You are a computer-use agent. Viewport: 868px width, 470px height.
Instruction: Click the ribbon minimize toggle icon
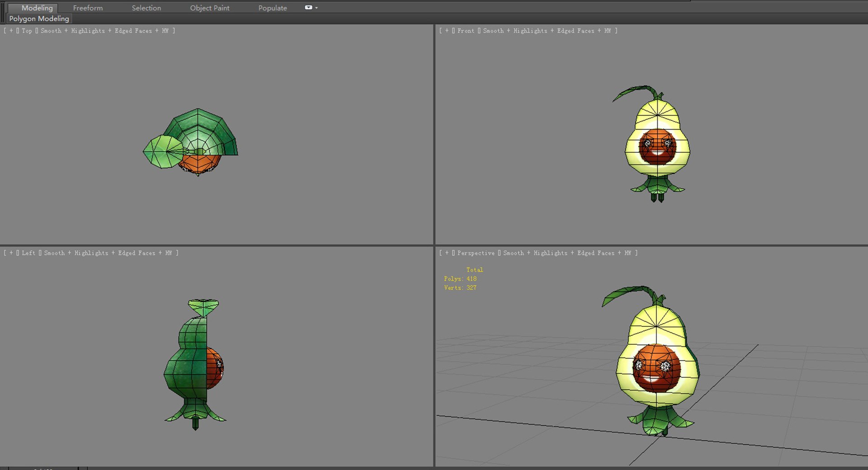pos(308,7)
